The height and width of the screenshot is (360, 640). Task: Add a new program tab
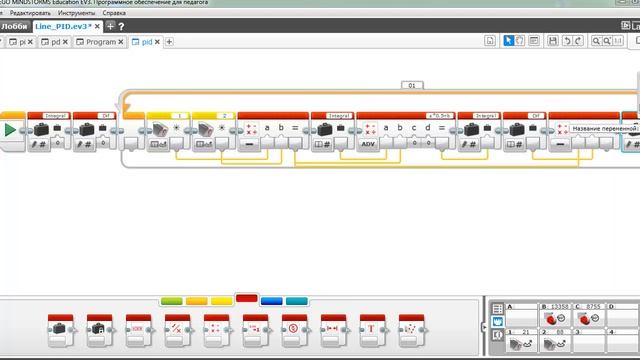[x=169, y=42]
